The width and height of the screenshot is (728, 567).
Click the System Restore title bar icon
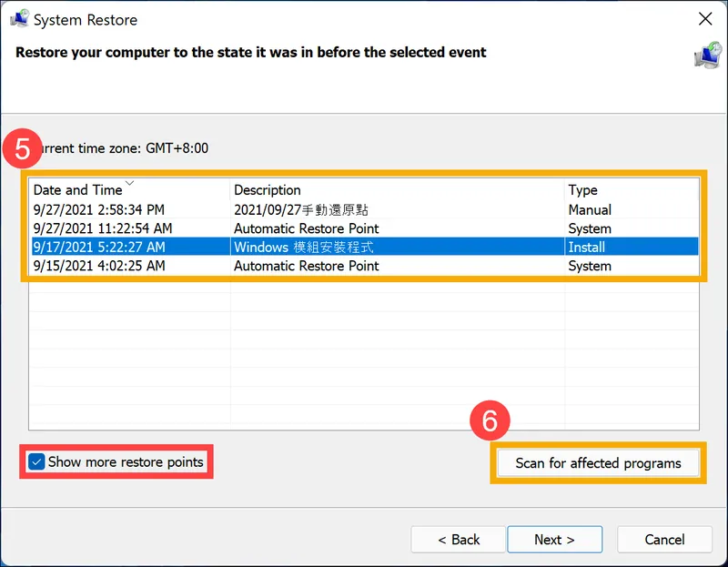[x=18, y=19]
